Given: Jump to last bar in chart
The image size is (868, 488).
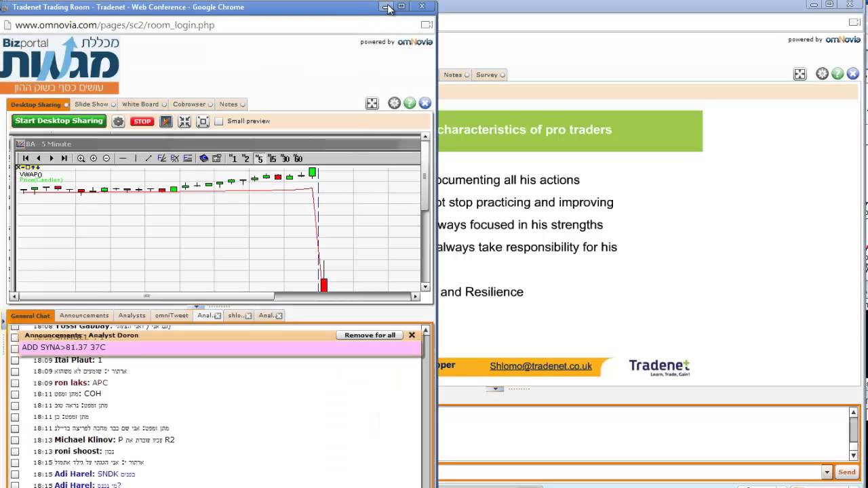Looking at the screenshot, I should pos(64,159).
